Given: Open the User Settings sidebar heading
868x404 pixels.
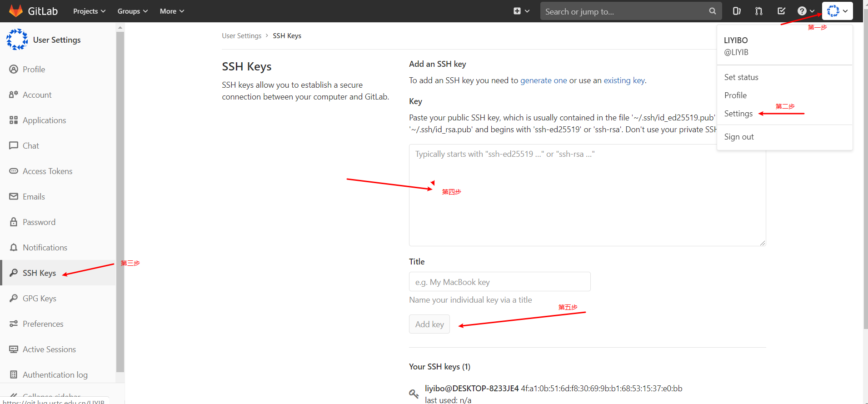Looking at the screenshot, I should [57, 40].
